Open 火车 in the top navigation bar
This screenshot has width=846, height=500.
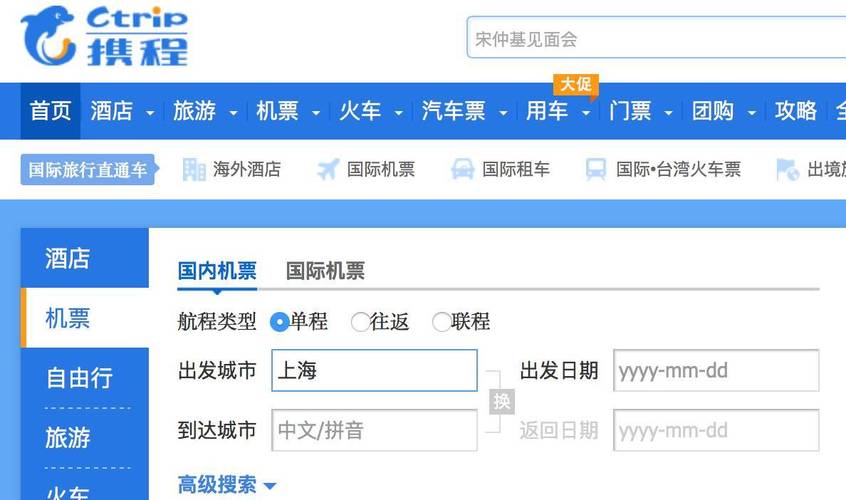coord(360,111)
